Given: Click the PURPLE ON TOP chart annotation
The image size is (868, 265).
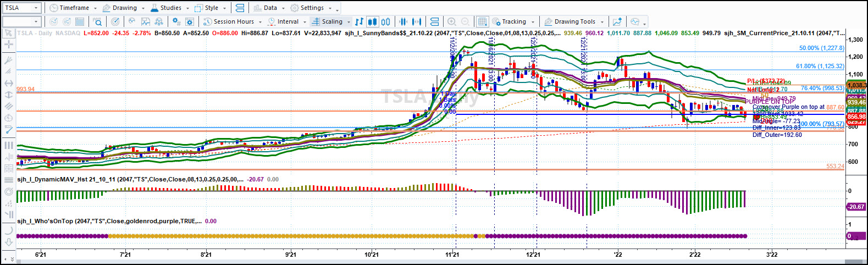Looking at the screenshot, I should tap(770, 102).
